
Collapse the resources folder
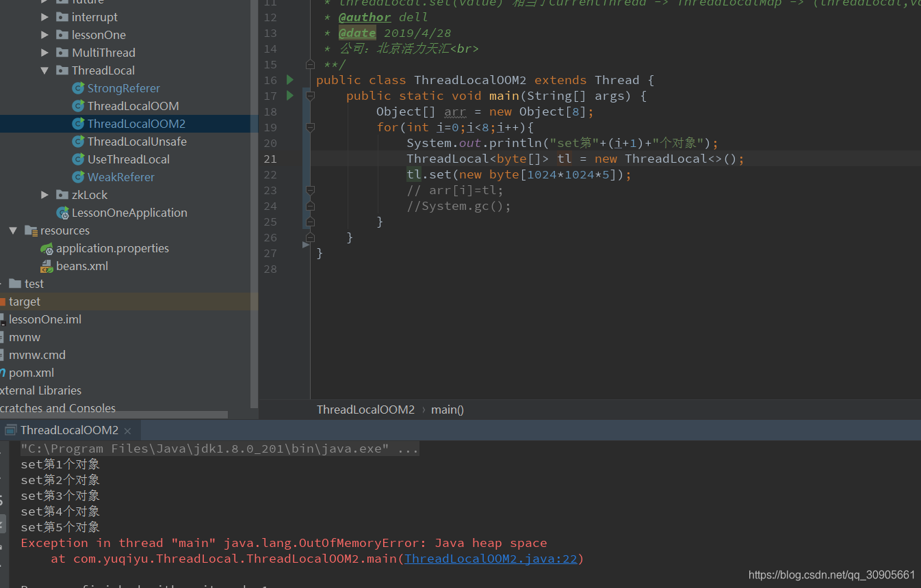coord(13,230)
